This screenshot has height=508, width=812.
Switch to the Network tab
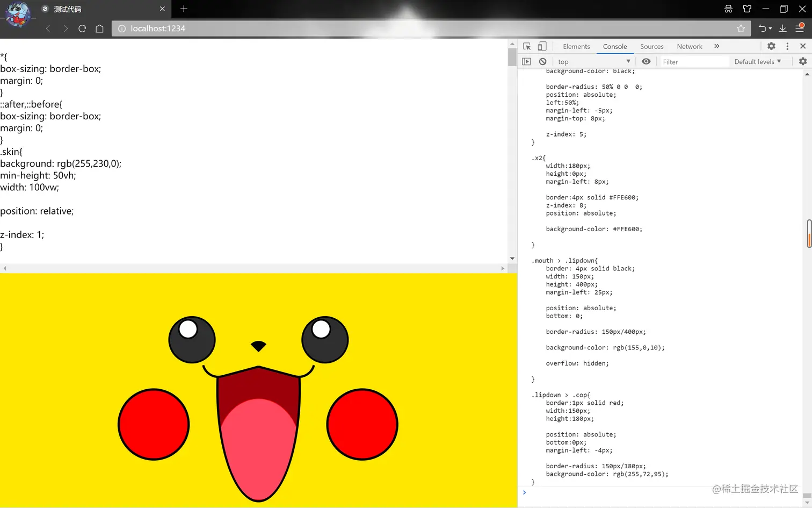pos(690,47)
